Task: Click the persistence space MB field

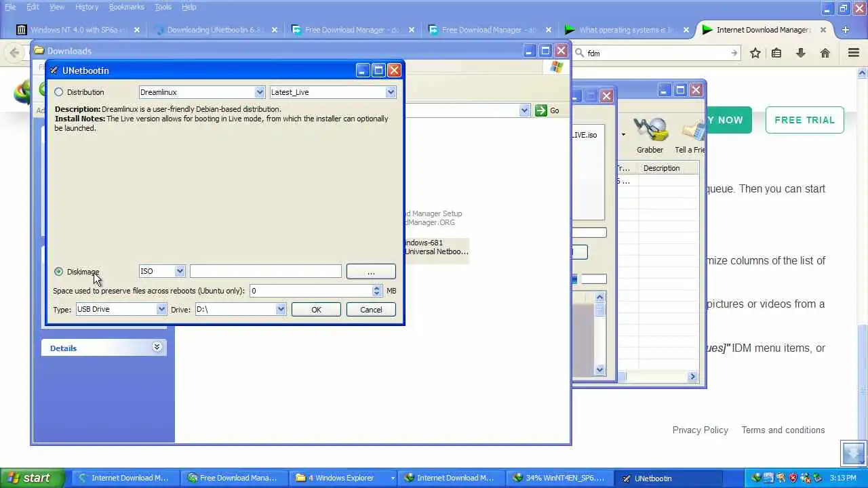Action: point(311,291)
